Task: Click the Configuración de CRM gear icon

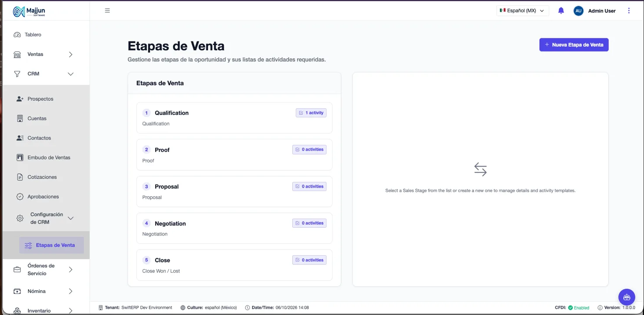Action: [20, 218]
